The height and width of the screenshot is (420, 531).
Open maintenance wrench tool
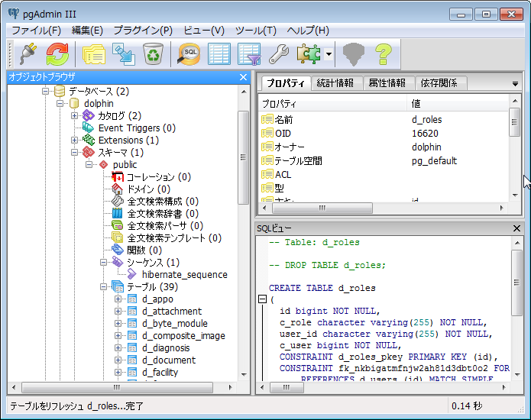pyautogui.click(x=279, y=53)
